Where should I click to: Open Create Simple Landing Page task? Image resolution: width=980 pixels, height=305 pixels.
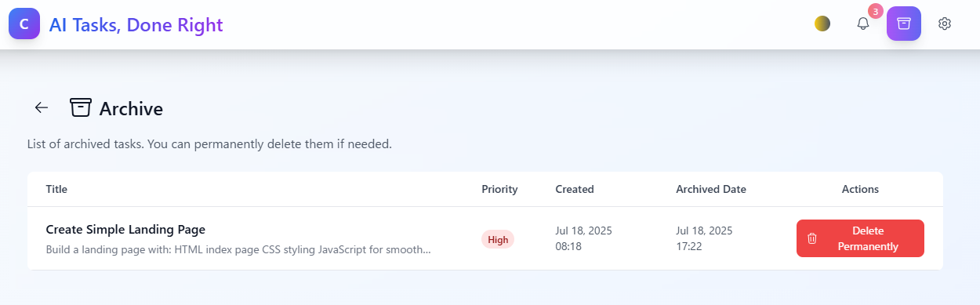click(x=125, y=230)
